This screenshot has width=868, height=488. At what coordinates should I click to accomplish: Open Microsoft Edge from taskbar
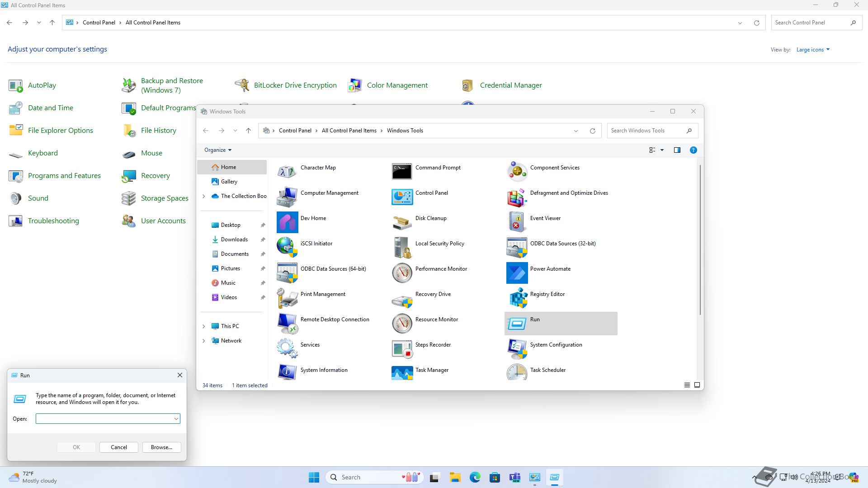tap(475, 478)
